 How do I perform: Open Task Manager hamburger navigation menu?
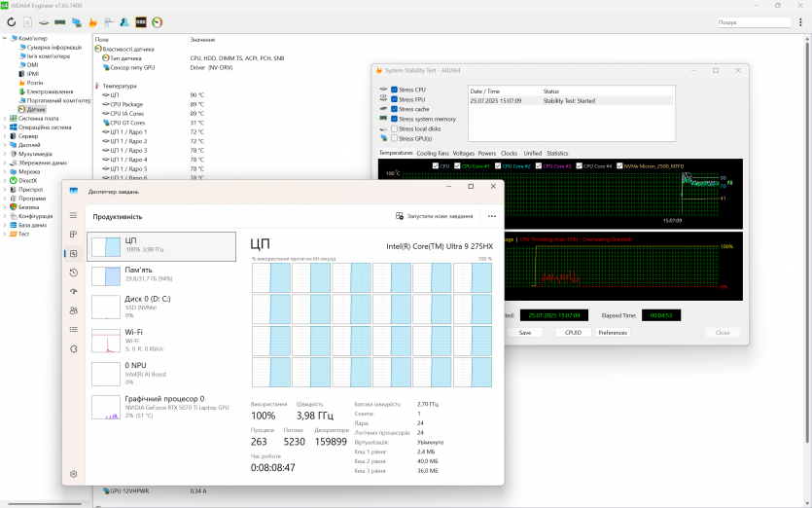73,217
